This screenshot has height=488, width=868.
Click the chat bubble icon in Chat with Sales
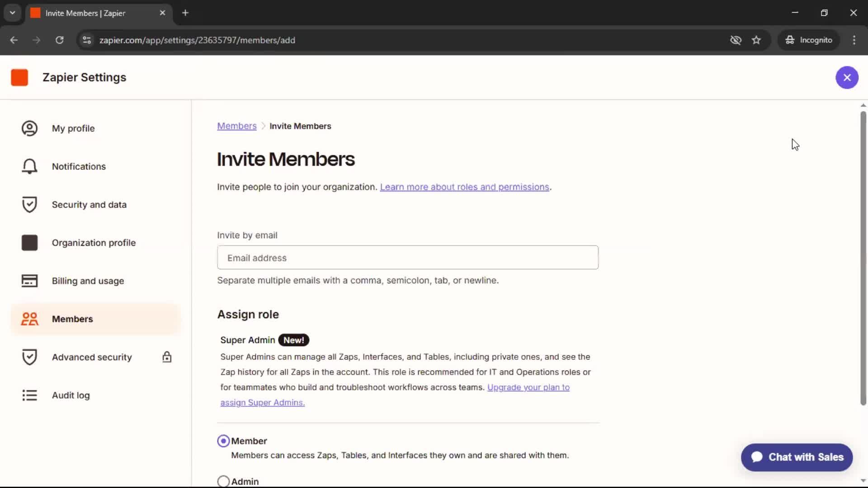[x=757, y=457]
